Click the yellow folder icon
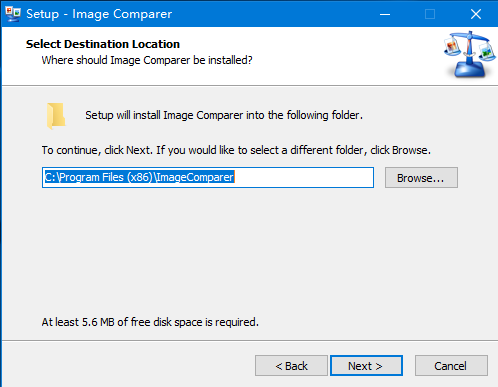 coord(56,116)
